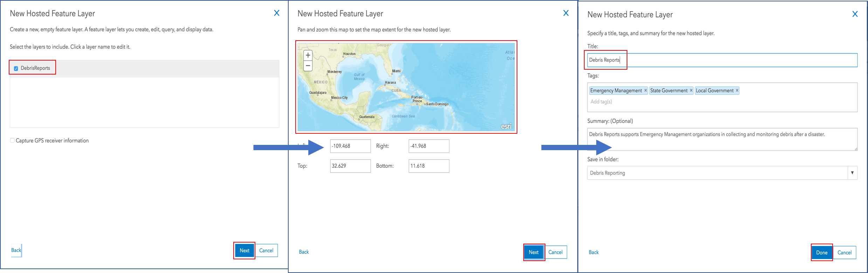
Task: Click the Bottom extent field with 11.618
Action: pos(429,166)
